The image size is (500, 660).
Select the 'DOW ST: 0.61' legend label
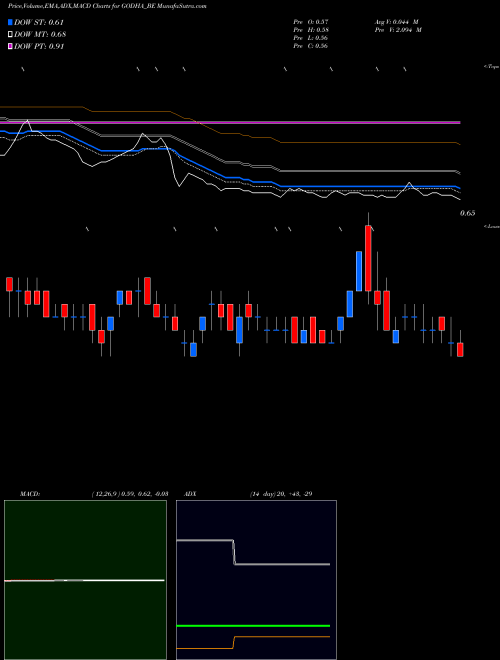[x=39, y=22]
